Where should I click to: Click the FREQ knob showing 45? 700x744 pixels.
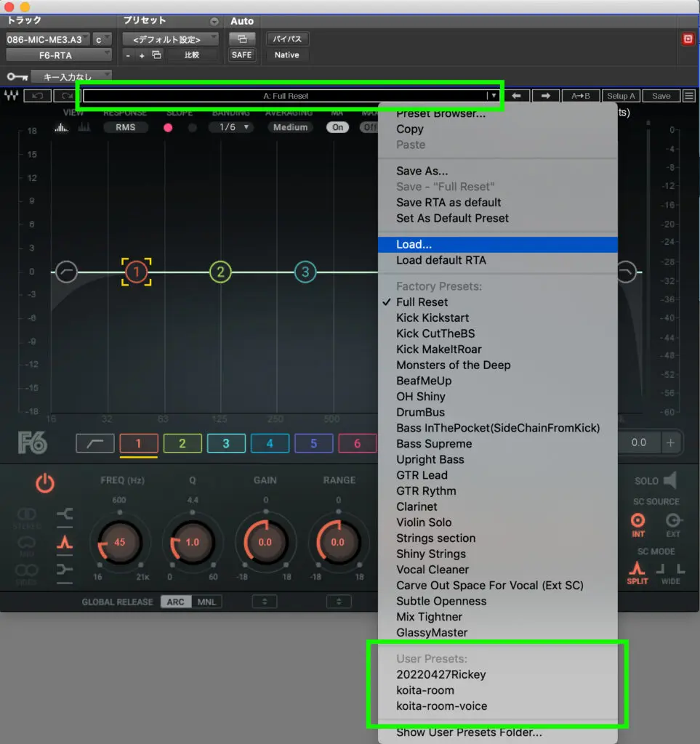pos(120,542)
